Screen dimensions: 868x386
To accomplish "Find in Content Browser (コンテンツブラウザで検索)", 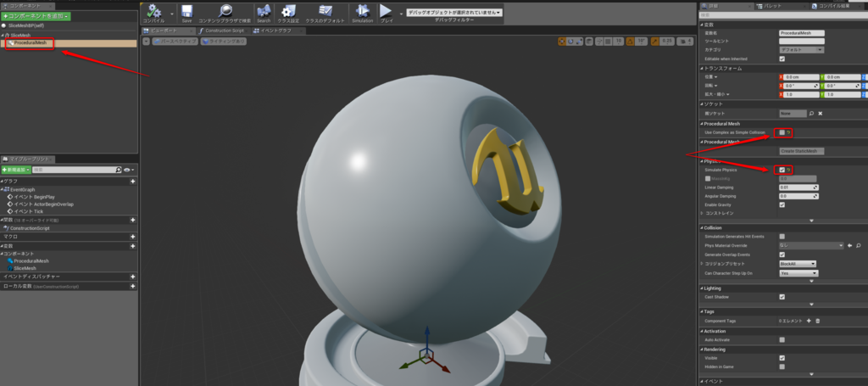I will pyautogui.click(x=225, y=13).
